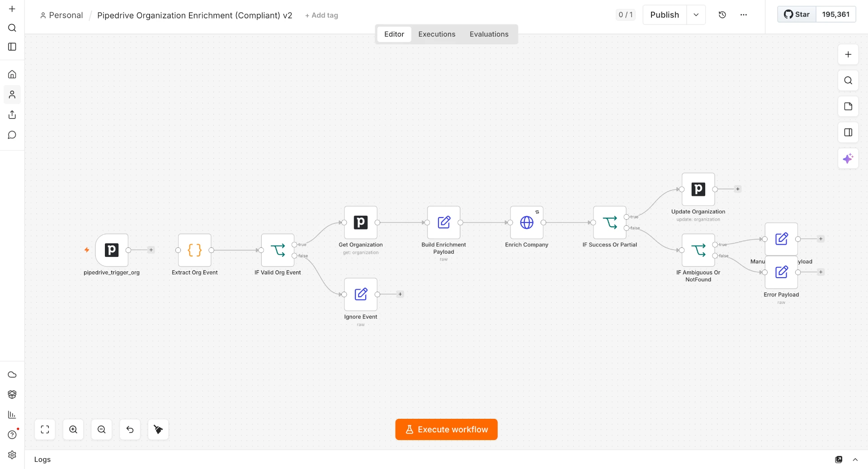The image size is (868, 469).
Task: Click plus after Update Organization node
Action: tap(738, 189)
